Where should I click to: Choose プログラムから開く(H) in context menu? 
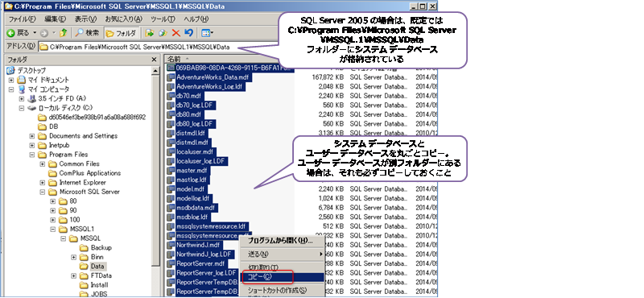tap(281, 241)
